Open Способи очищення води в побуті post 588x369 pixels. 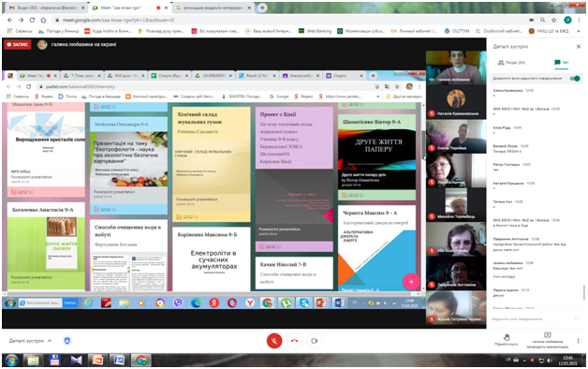coord(128,256)
